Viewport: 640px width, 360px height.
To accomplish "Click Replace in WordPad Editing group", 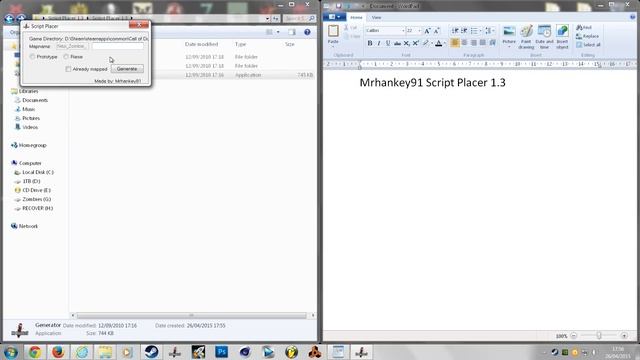I will (587, 36).
